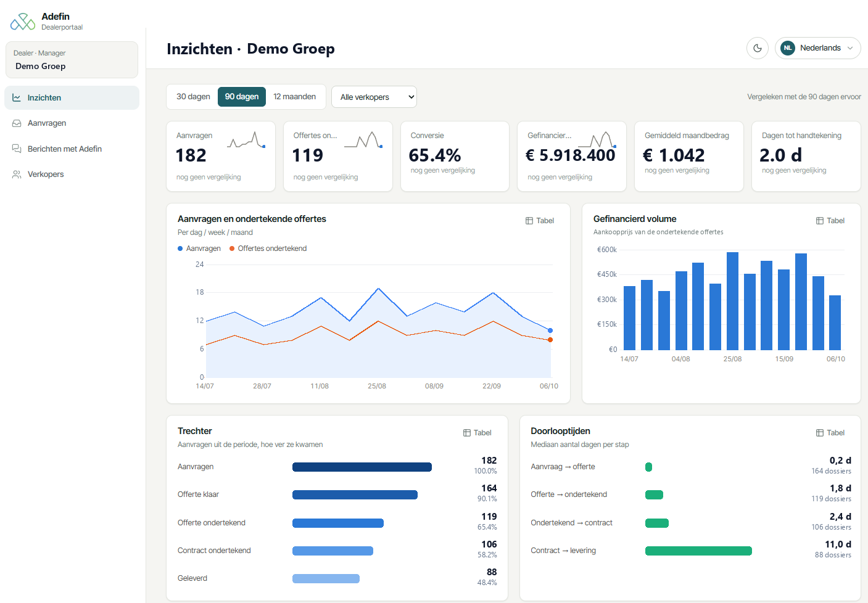
Task: Click the Conversie 65.4% card
Action: coord(455,157)
